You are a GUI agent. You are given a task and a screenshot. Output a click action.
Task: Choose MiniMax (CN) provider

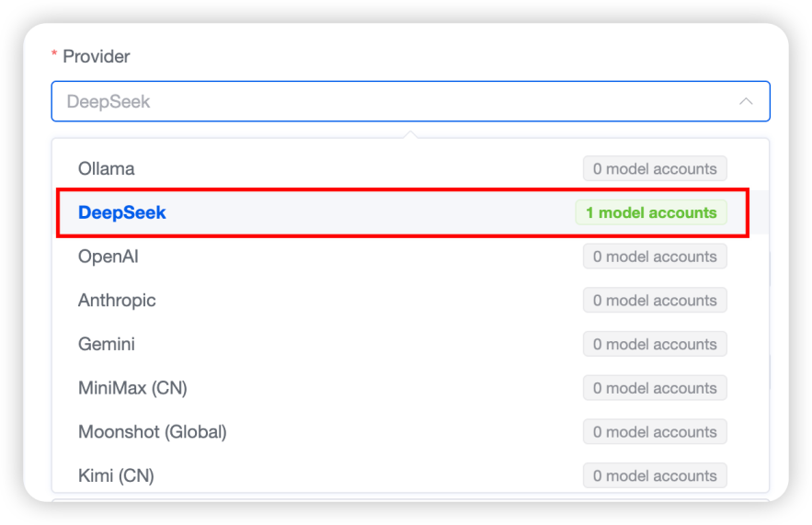[x=132, y=388]
